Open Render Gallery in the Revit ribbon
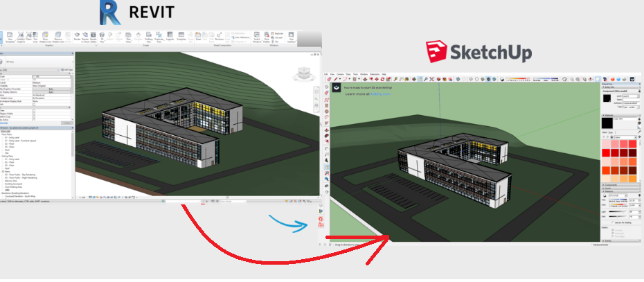 pos(93,37)
